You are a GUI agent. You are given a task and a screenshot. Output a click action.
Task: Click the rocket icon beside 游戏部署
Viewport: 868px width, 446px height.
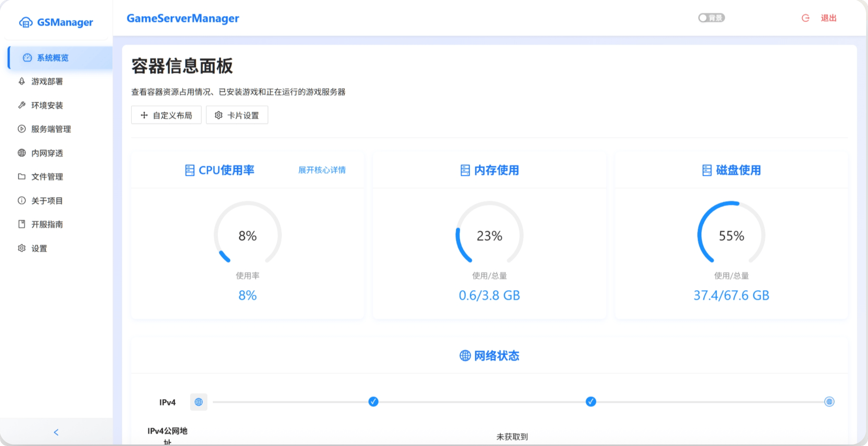(22, 81)
